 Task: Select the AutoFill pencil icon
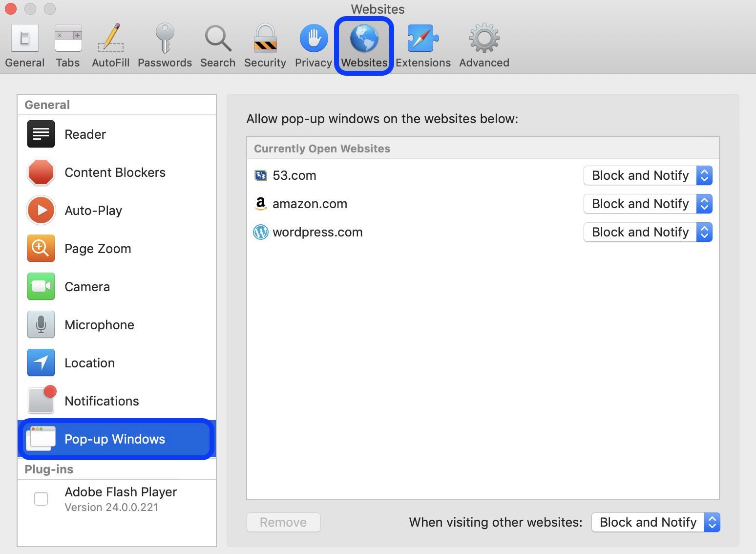(110, 44)
